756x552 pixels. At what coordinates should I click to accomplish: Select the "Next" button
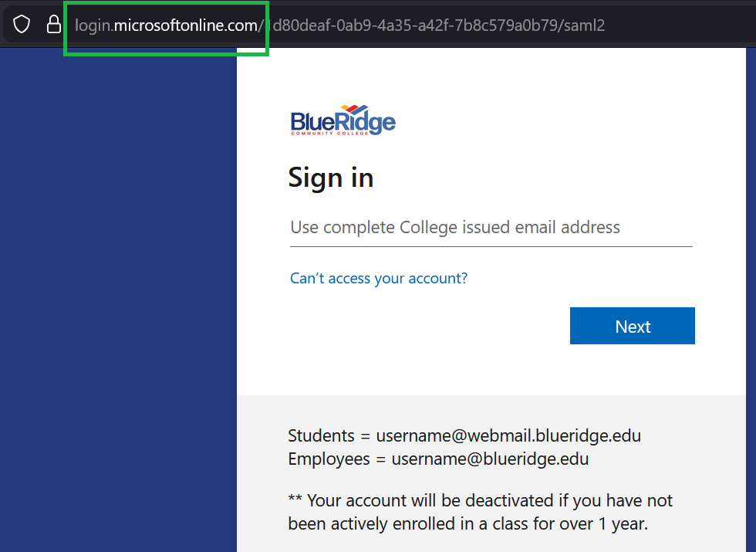click(x=632, y=325)
